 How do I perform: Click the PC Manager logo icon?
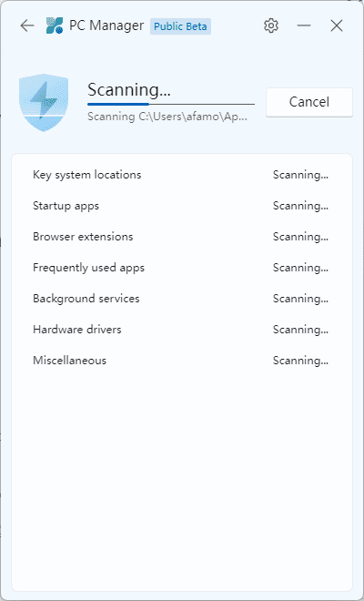pyautogui.click(x=55, y=25)
